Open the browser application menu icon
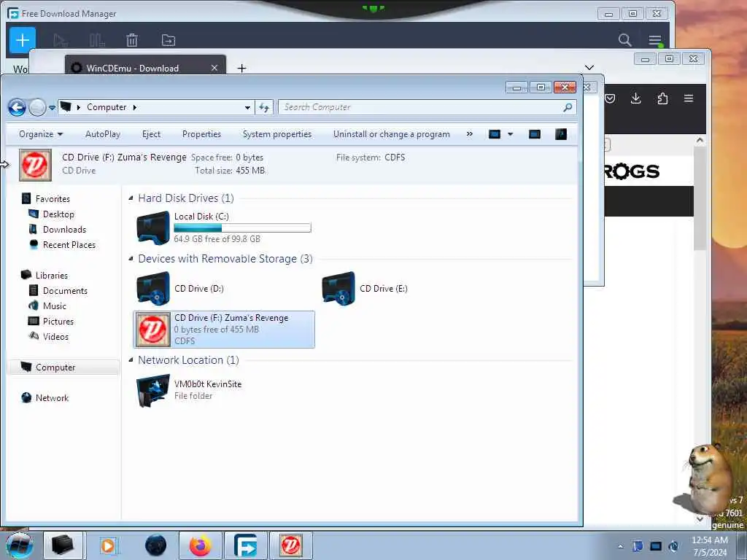 tap(689, 98)
